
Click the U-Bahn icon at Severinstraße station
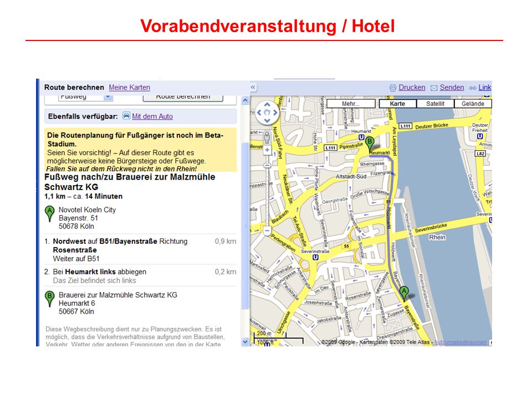(315, 258)
